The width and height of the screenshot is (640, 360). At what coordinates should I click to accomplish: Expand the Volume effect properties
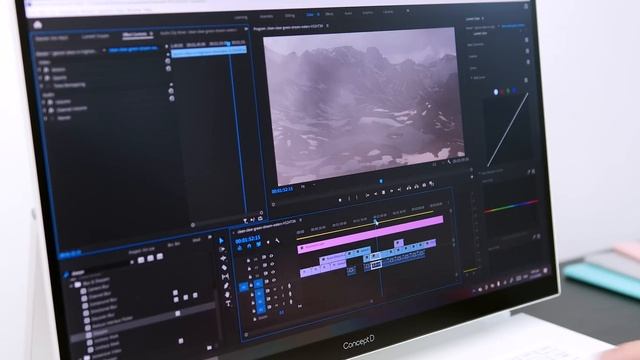(x=44, y=103)
